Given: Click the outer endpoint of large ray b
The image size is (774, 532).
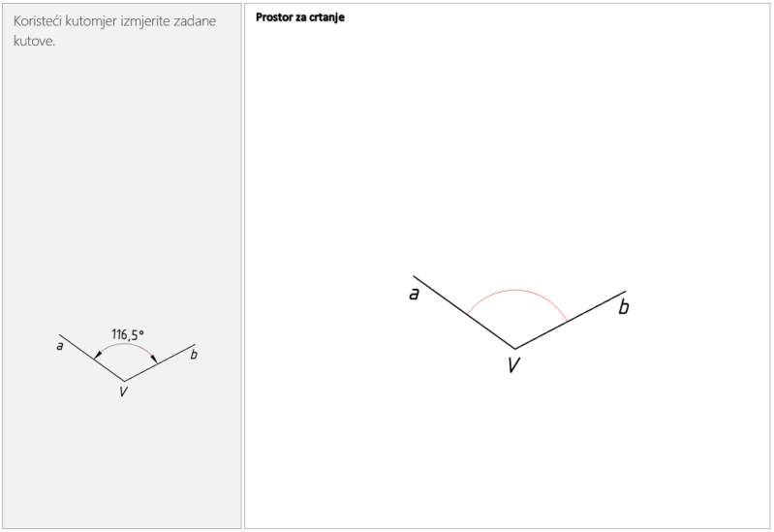Looking at the screenshot, I should coord(626,291).
